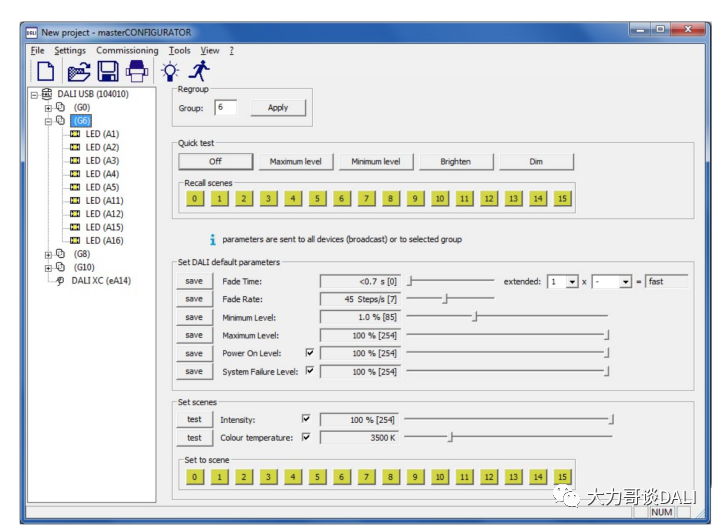This screenshot has height=529, width=720.
Task: Click the Print toolbar icon
Action: click(137, 71)
